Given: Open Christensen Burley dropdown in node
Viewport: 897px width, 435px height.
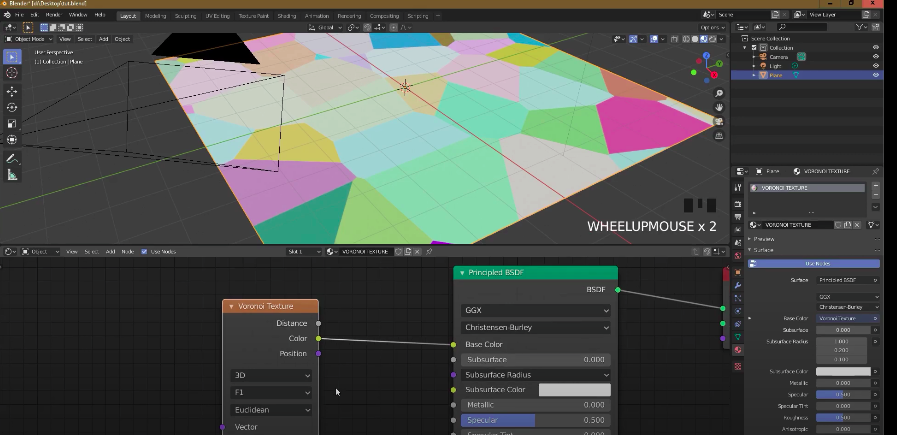Looking at the screenshot, I should pos(536,327).
